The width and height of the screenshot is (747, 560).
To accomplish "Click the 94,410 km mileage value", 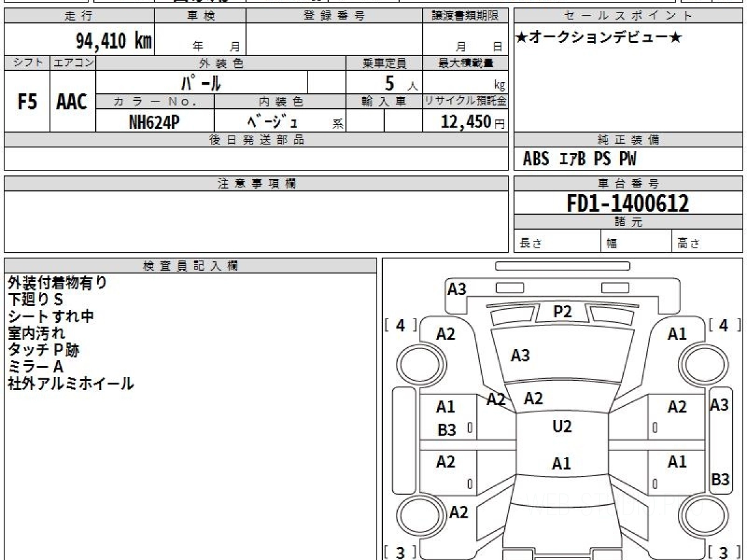I will [x=113, y=42].
